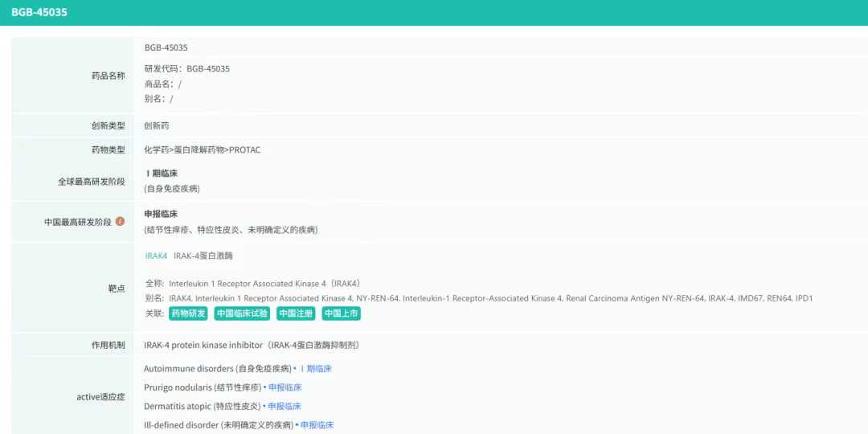This screenshot has height=434, width=868.
Task: Open 申报临床 link for Dermatitis atopic
Action: pos(285,407)
